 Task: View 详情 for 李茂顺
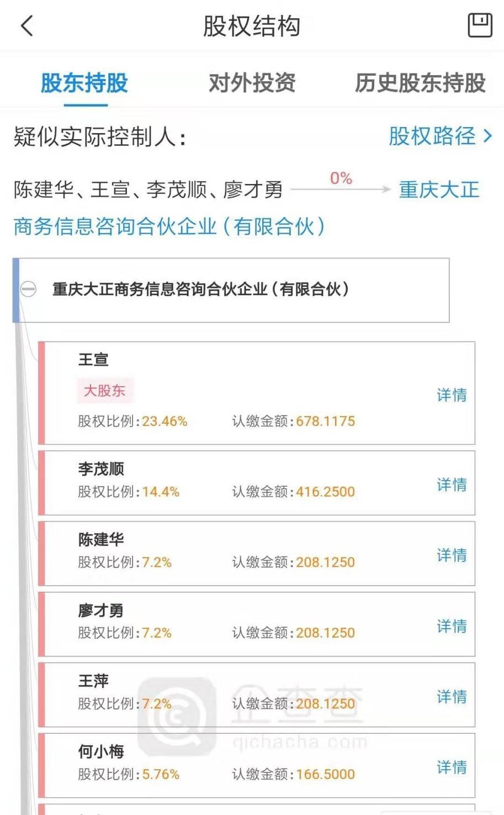click(452, 485)
